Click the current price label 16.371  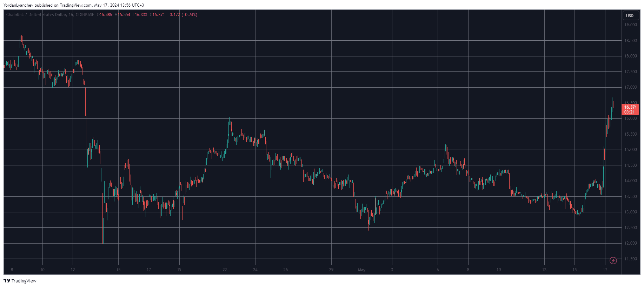[630, 107]
